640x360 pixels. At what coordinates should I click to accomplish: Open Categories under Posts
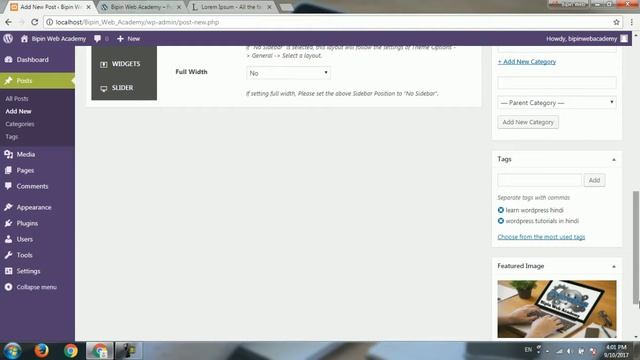click(20, 124)
